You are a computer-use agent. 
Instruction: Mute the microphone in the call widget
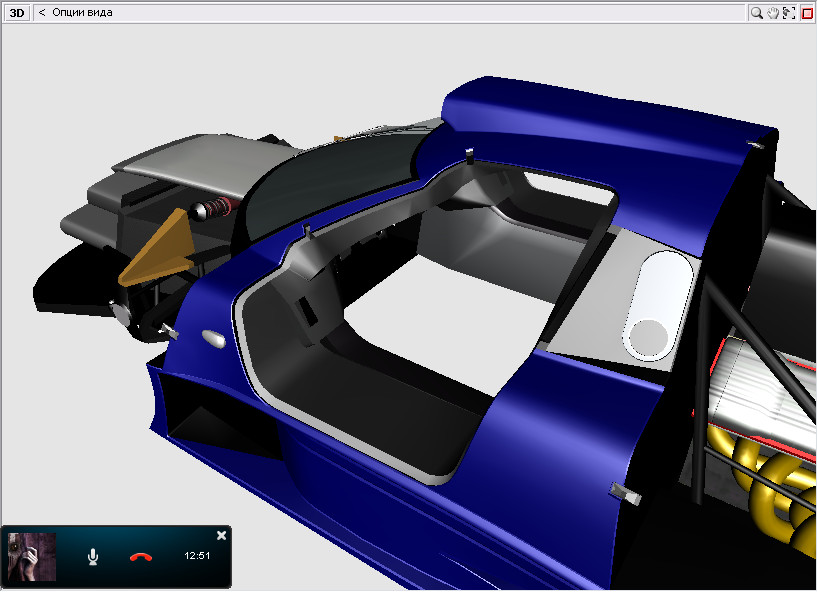click(93, 556)
